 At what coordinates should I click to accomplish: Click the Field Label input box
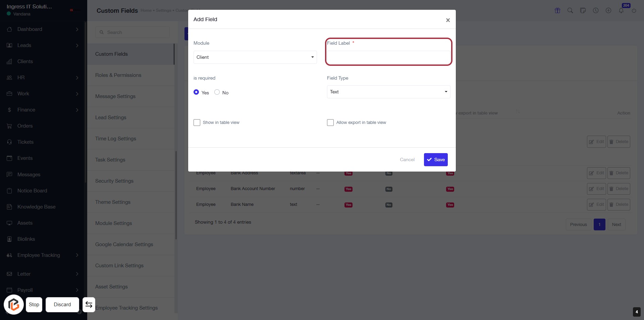[x=388, y=57]
